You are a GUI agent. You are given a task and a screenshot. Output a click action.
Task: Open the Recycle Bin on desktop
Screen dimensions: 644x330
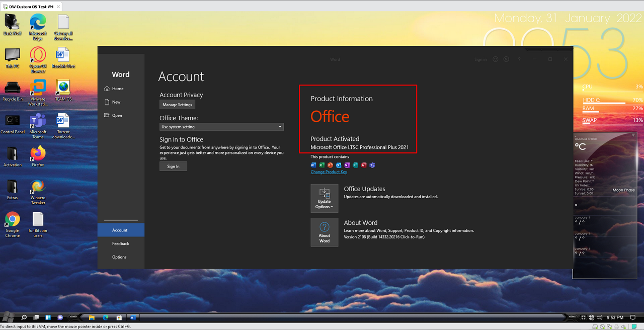click(13, 91)
